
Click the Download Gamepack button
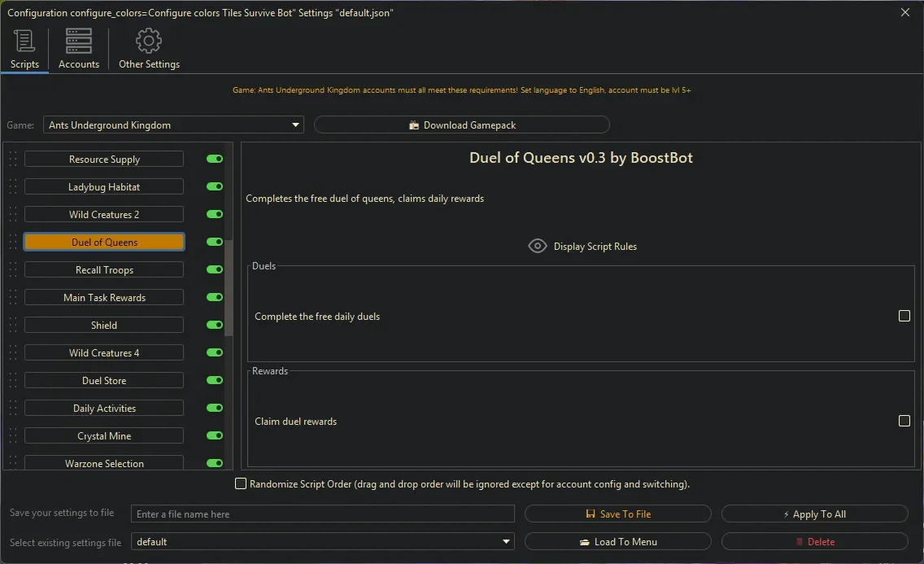(x=461, y=125)
